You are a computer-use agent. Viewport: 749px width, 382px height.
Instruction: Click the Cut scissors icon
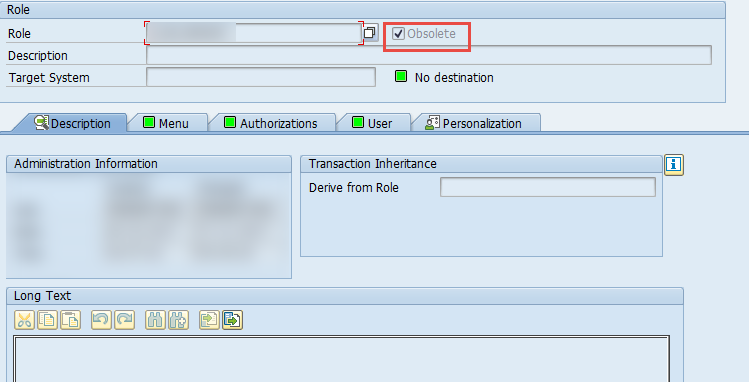24,320
